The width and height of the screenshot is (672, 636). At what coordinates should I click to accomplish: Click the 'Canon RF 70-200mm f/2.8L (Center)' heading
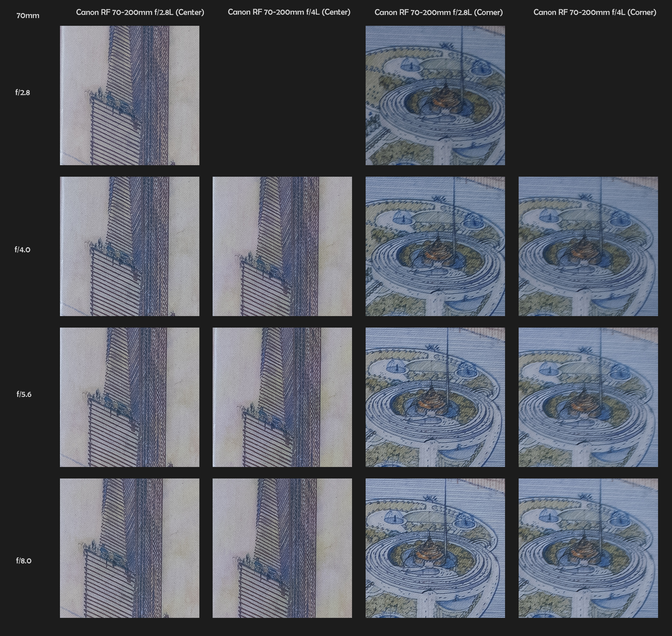[140, 13]
